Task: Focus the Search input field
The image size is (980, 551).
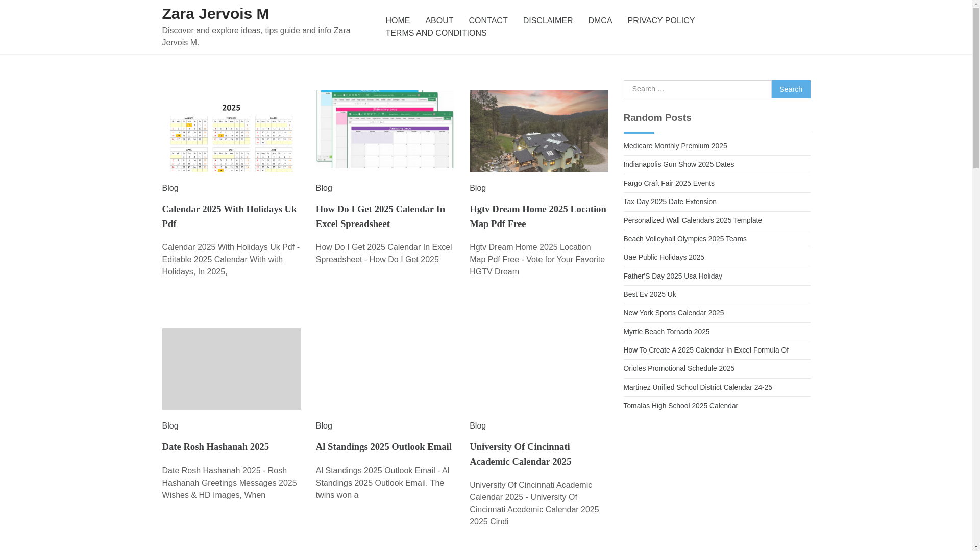Action: tap(697, 89)
